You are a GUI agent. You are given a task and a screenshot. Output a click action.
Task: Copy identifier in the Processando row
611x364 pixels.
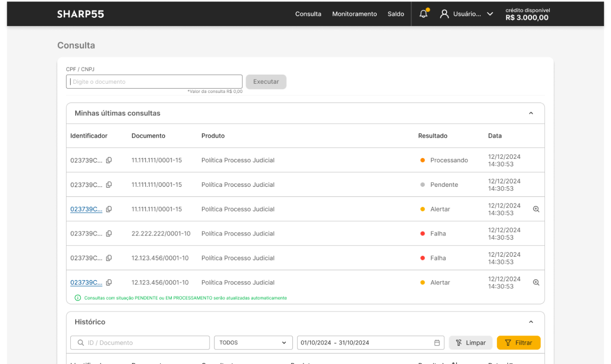109,160
